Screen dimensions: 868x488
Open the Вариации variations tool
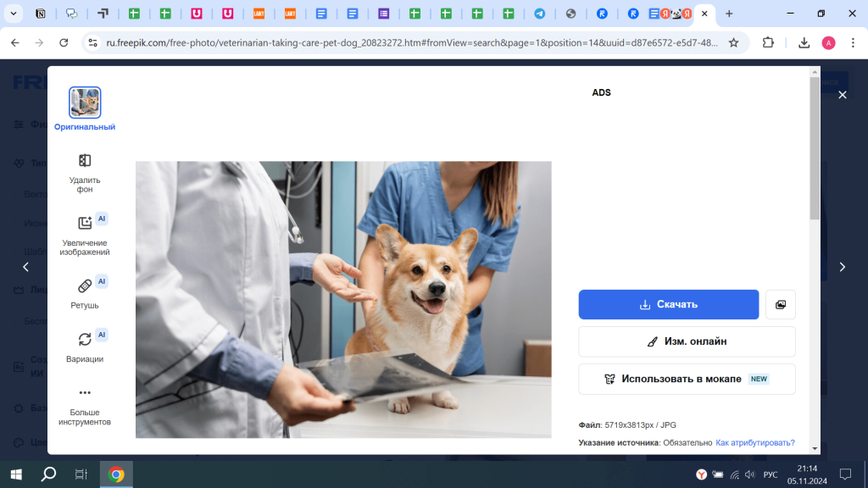point(85,339)
